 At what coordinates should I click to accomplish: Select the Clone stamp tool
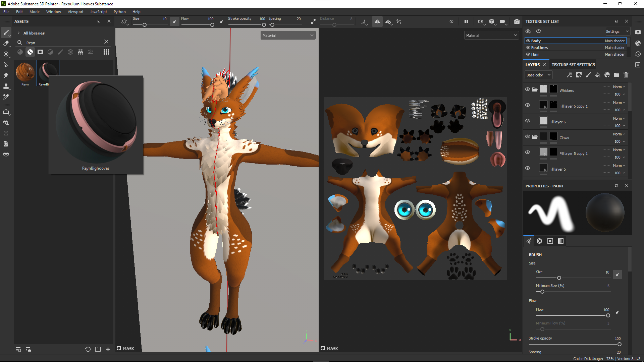(x=6, y=86)
